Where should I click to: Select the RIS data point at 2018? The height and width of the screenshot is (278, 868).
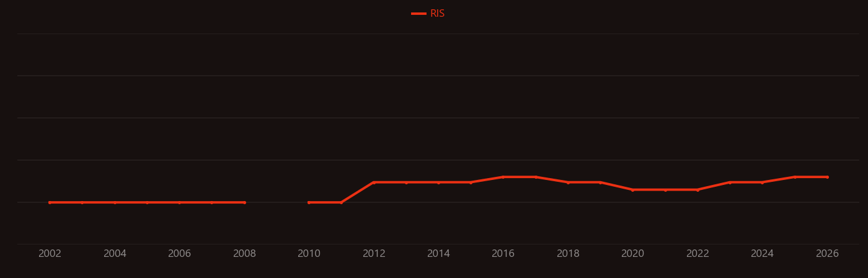pos(568,182)
